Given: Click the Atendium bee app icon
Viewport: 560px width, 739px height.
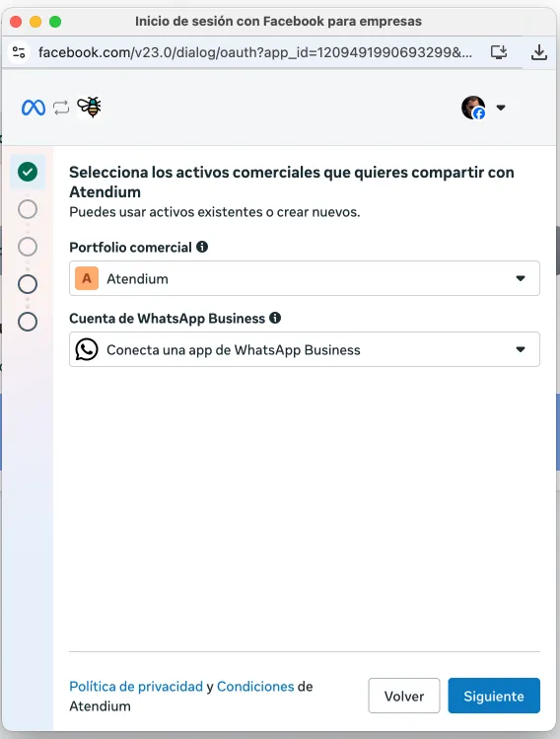Looking at the screenshot, I should click(x=89, y=107).
